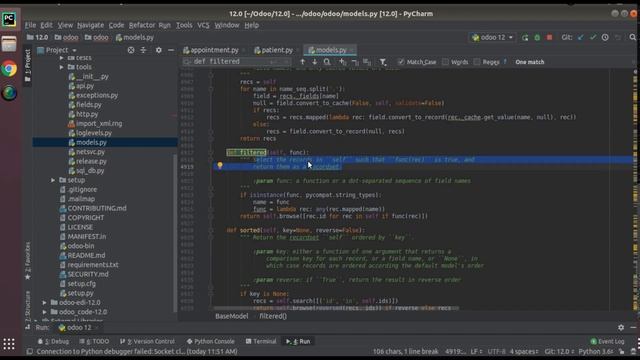The image size is (640, 360).
Task: Open the File menu
Action: coord(30,25)
